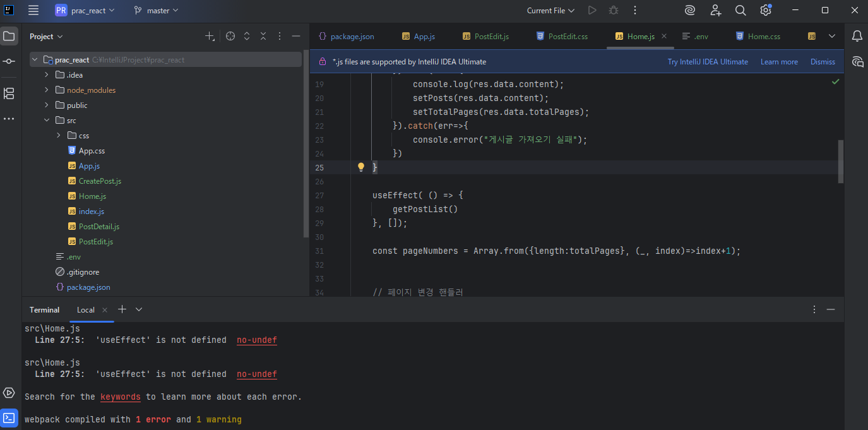The image size is (868, 430).
Task: Open the AI assistant swirl icon in title bar
Action: (690, 10)
